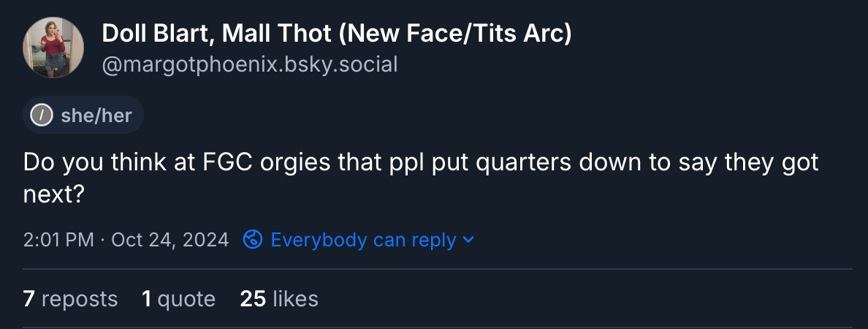Click the reply-settings globe icon
The height and width of the screenshot is (329, 868).
[x=253, y=239]
